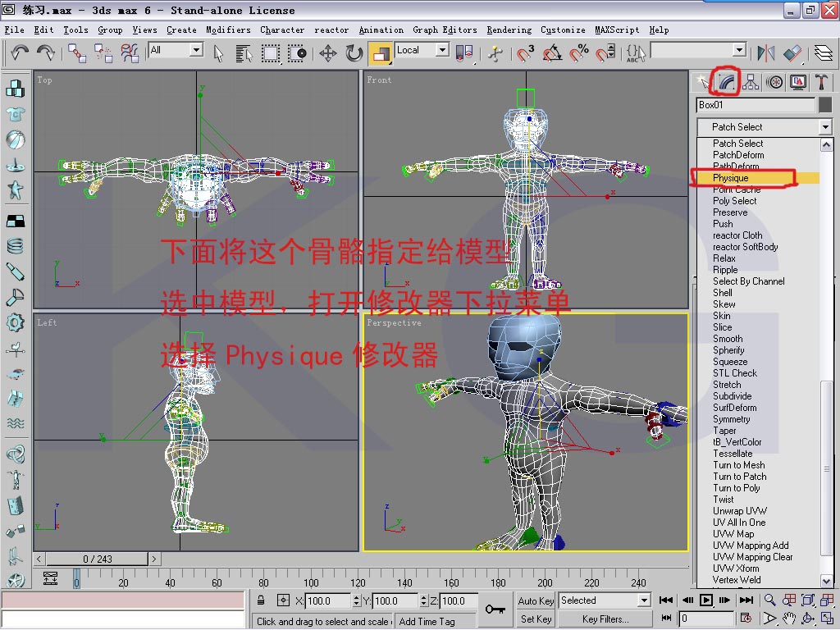This screenshot has width=840, height=630.
Task: Toggle the Percent Snap button
Action: coord(579,53)
